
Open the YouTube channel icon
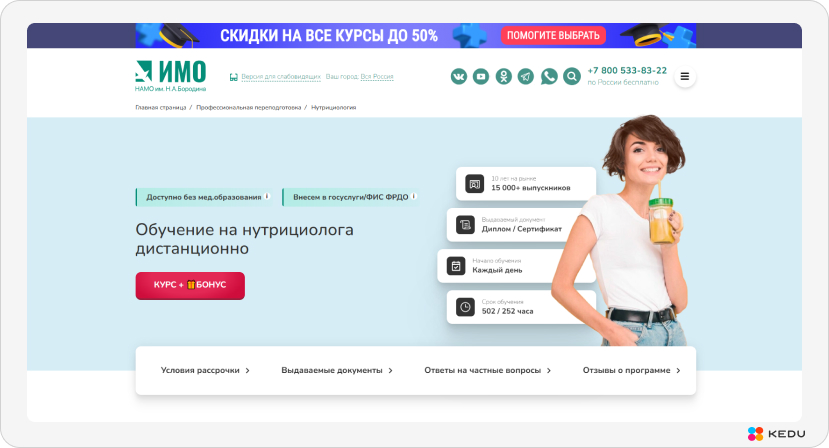[481, 77]
